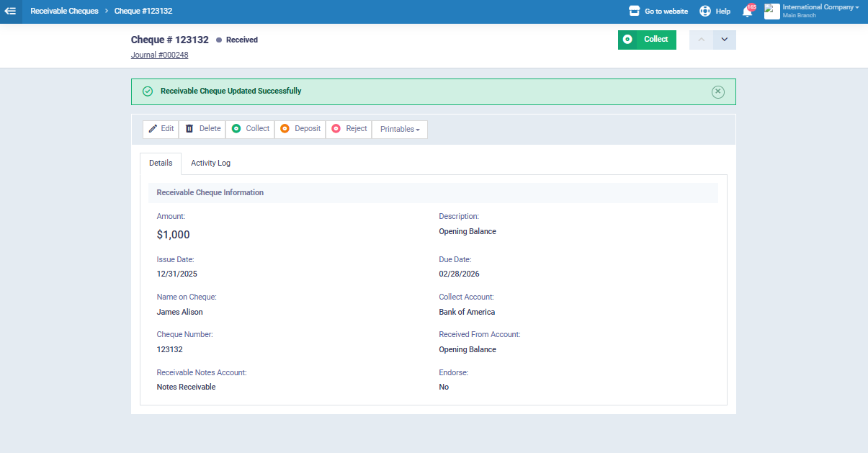The width and height of the screenshot is (868, 453).
Task: Click the Edit pencil button
Action: coord(161,129)
